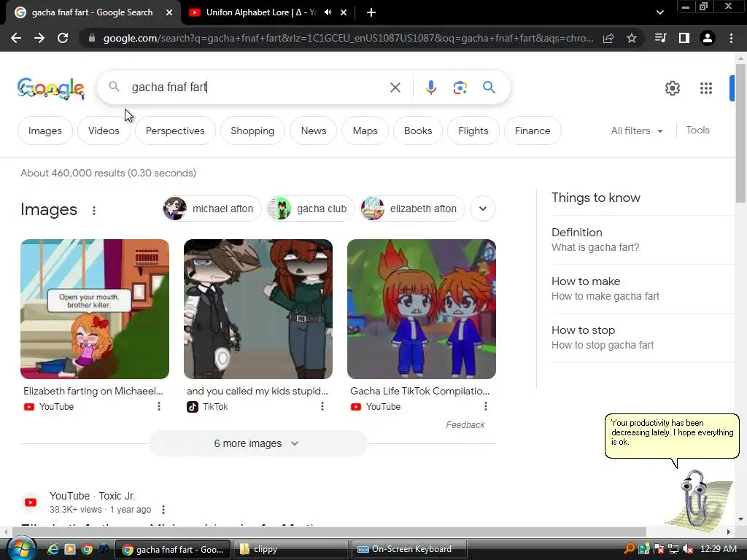The image size is (747, 560).
Task: Select the elizabeth afton image chip
Action: (413, 209)
